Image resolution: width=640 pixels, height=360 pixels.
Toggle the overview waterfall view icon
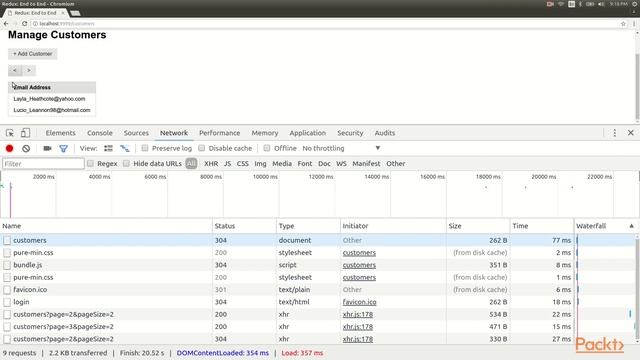pyautogui.click(x=124, y=149)
